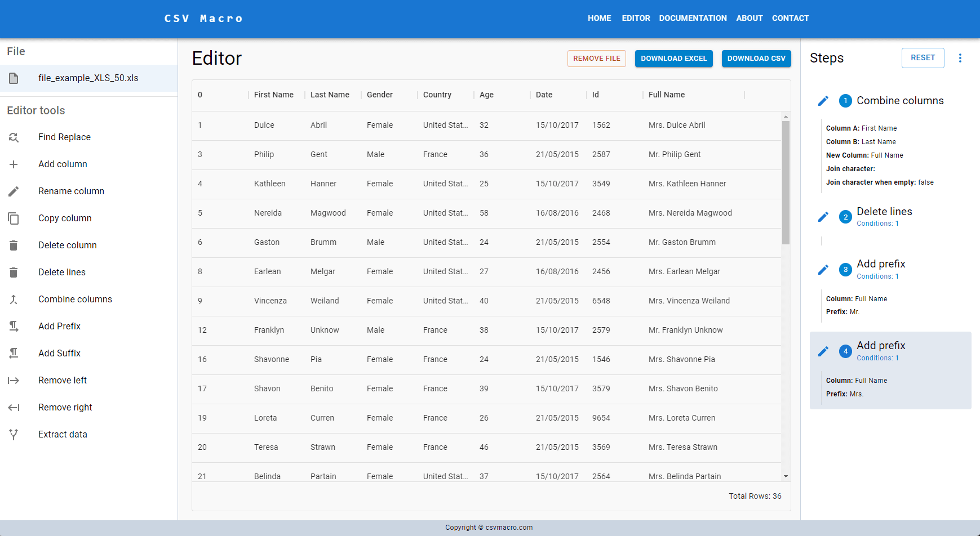980x536 pixels.
Task: Choose the Find Replace tool label
Action: (64, 137)
